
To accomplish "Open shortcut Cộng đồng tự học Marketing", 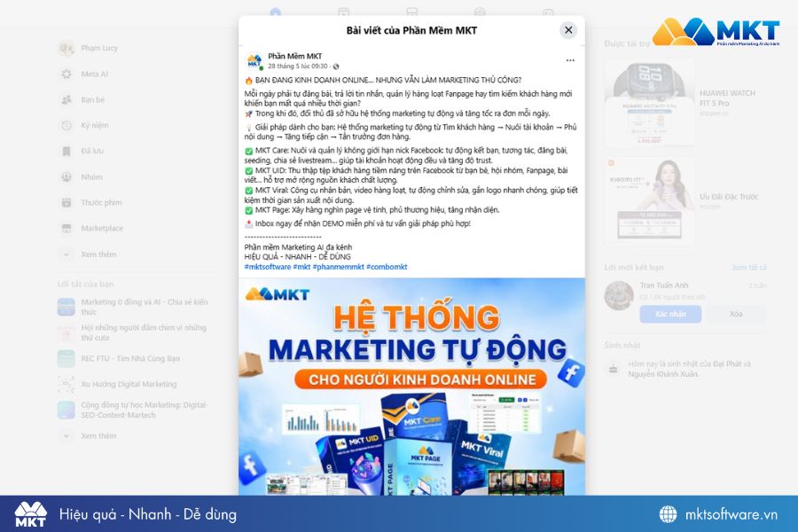I will point(133,410).
